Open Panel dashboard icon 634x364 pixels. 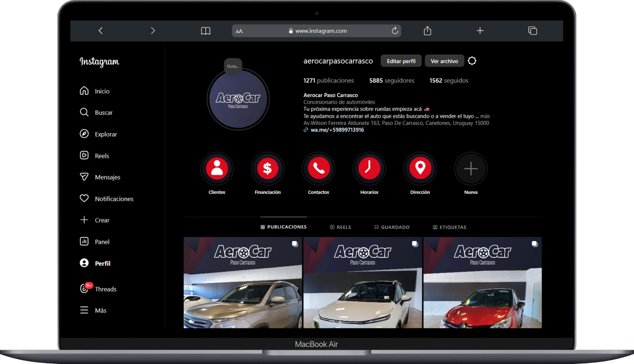click(x=84, y=241)
